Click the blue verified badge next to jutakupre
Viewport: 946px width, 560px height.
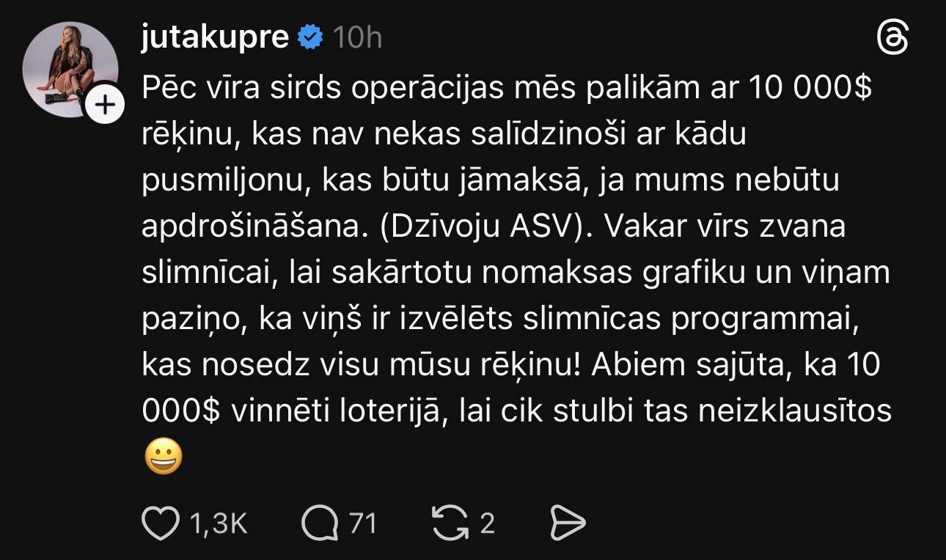click(x=310, y=37)
